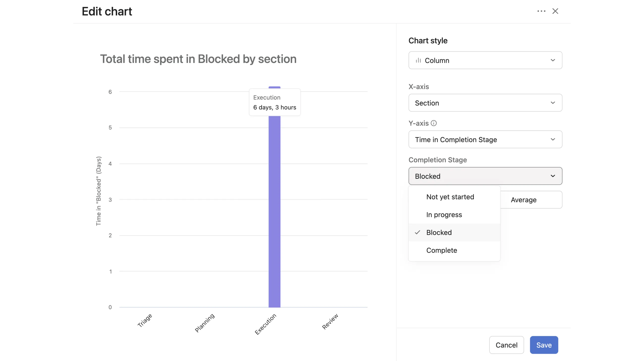Image resolution: width=644 pixels, height=361 pixels.
Task: Click the Y-axis info icon
Action: coord(434,123)
